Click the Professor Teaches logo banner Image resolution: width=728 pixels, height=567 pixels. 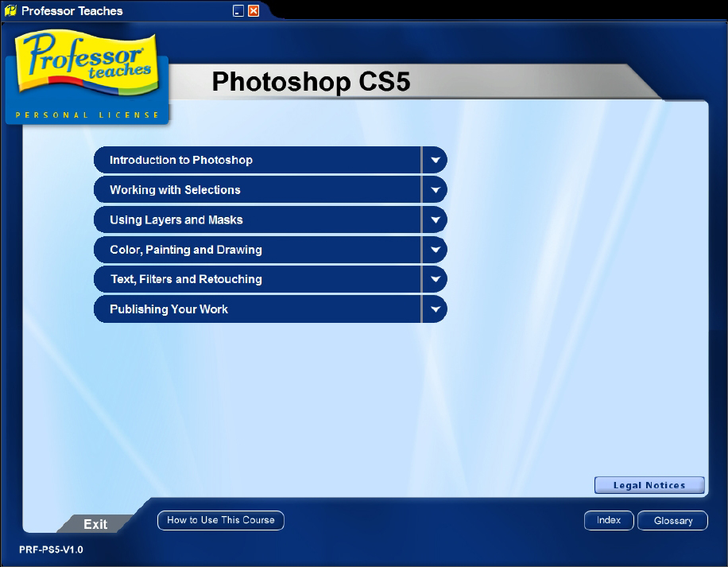click(87, 76)
